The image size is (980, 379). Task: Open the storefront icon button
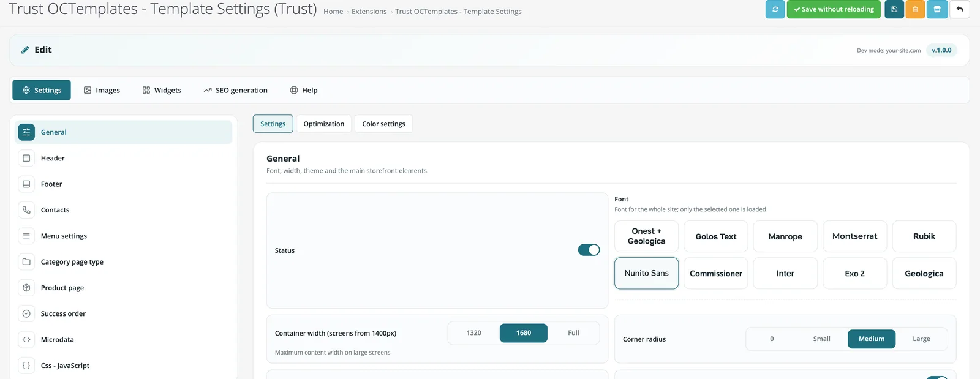coord(937,9)
